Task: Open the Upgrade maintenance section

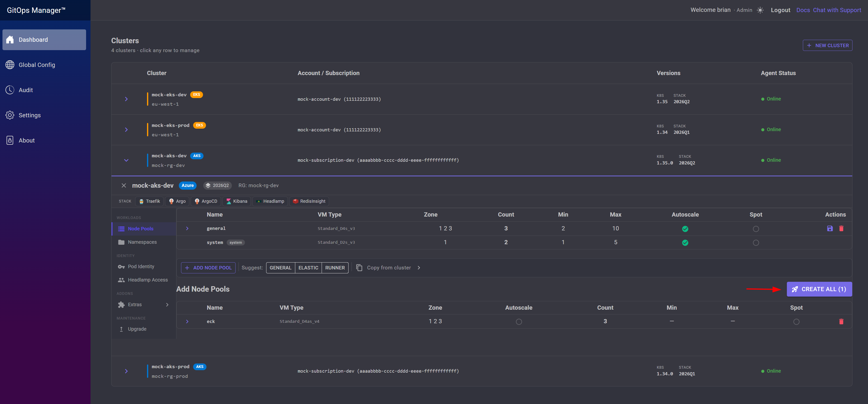Action: (x=144, y=329)
